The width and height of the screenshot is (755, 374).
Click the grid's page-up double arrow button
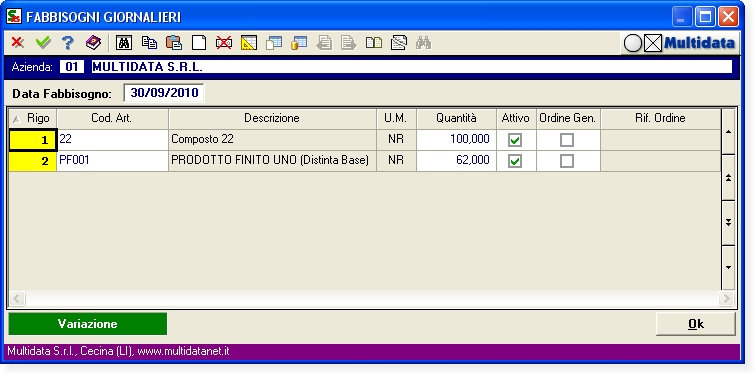(729, 178)
